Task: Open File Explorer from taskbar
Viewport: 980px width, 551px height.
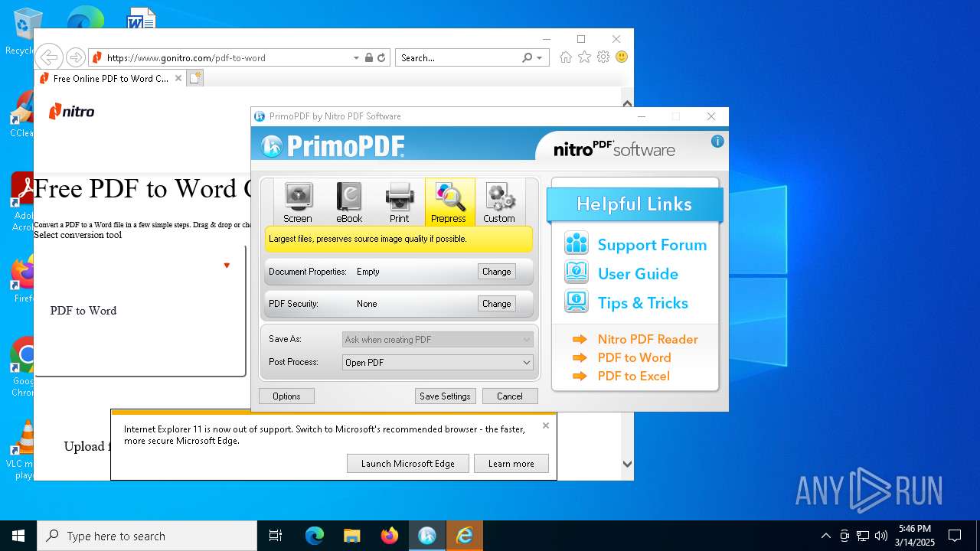Action: point(351,536)
